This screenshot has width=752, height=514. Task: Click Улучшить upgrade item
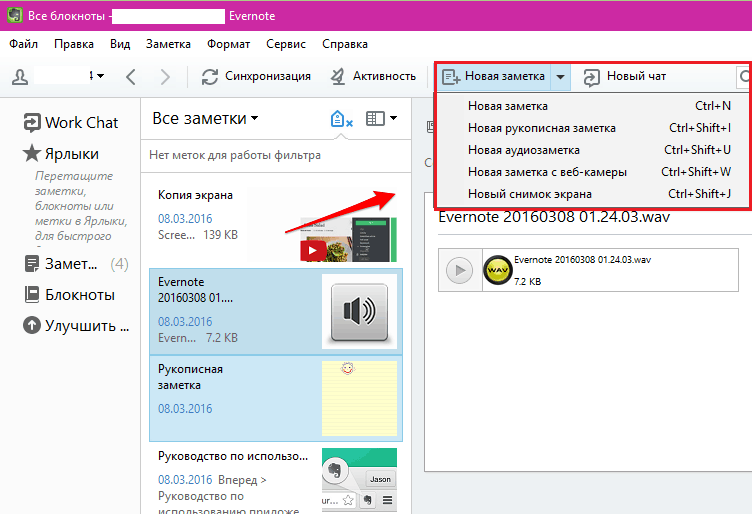tap(76, 326)
